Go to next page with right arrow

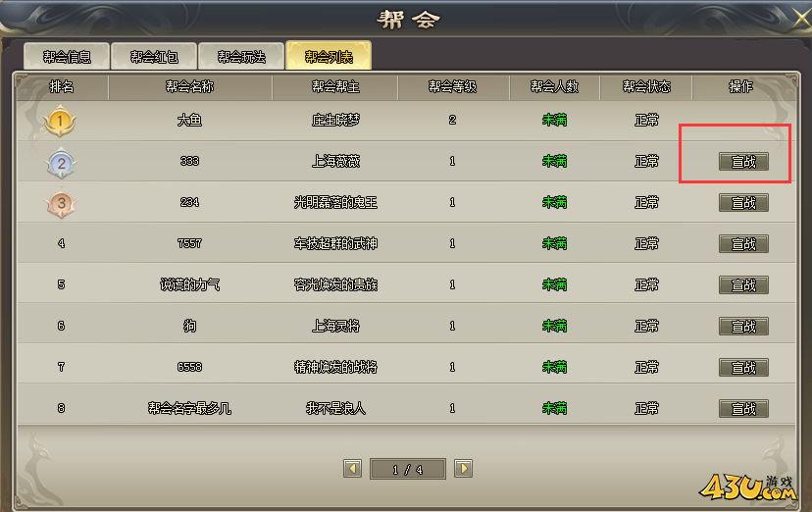click(464, 469)
